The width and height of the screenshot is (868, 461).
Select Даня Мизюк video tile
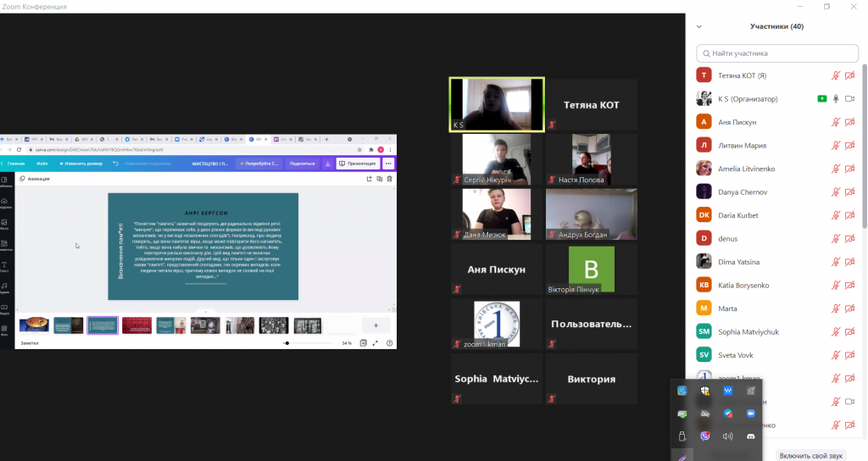pos(497,214)
